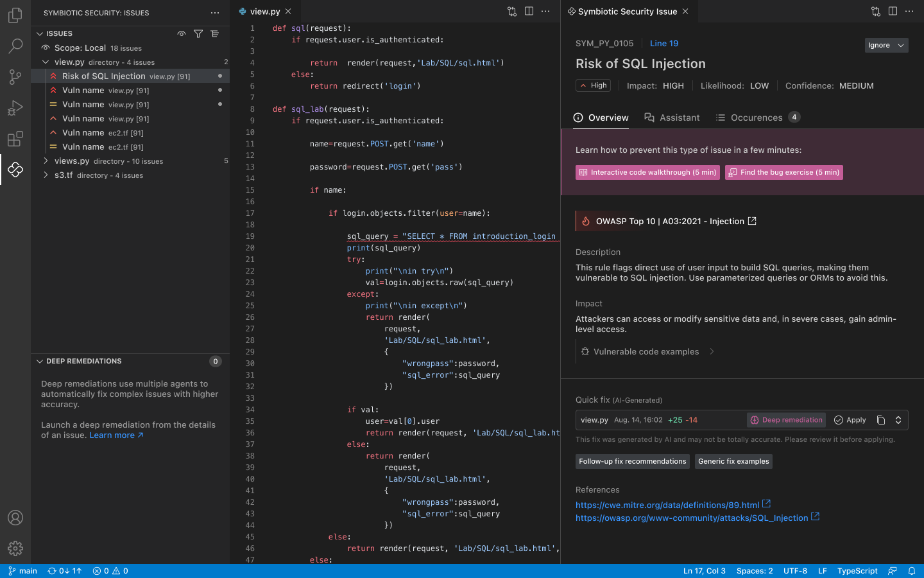
Task: Open the Extensions view
Action: click(x=15, y=139)
